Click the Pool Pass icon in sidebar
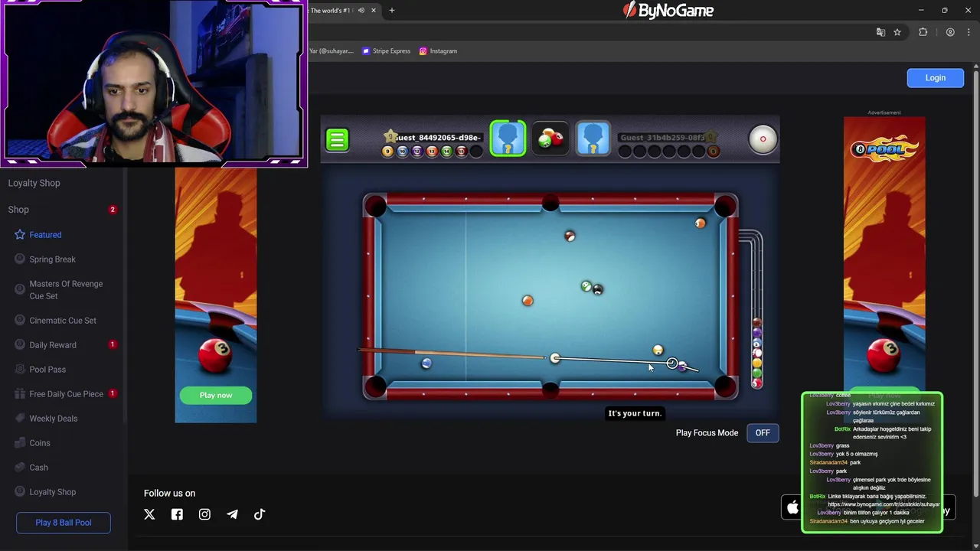980x551 pixels. click(x=20, y=370)
